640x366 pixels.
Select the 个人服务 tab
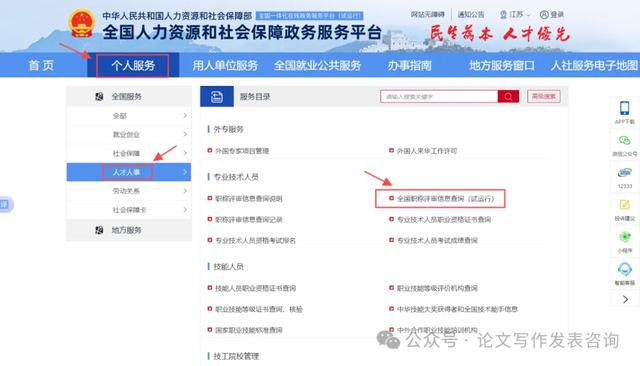[133, 65]
